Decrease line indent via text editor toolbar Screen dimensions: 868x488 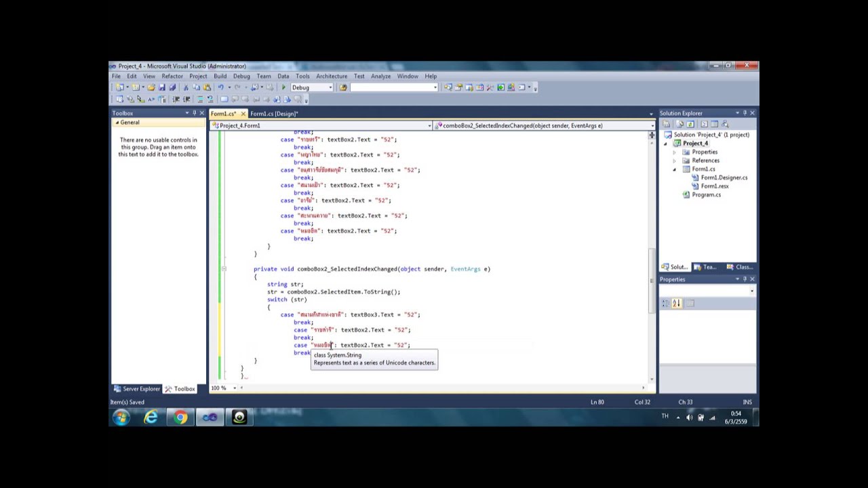click(x=176, y=100)
